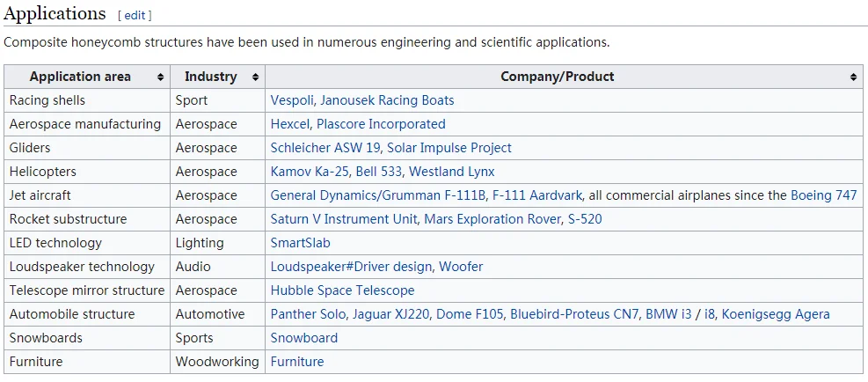Screen dimensions: 868x382
Task: Edit the Applications section
Action: 135,16
